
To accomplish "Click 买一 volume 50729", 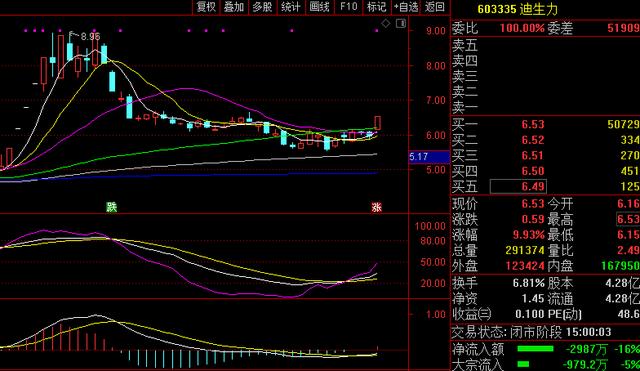I will pyautogui.click(x=623, y=124).
